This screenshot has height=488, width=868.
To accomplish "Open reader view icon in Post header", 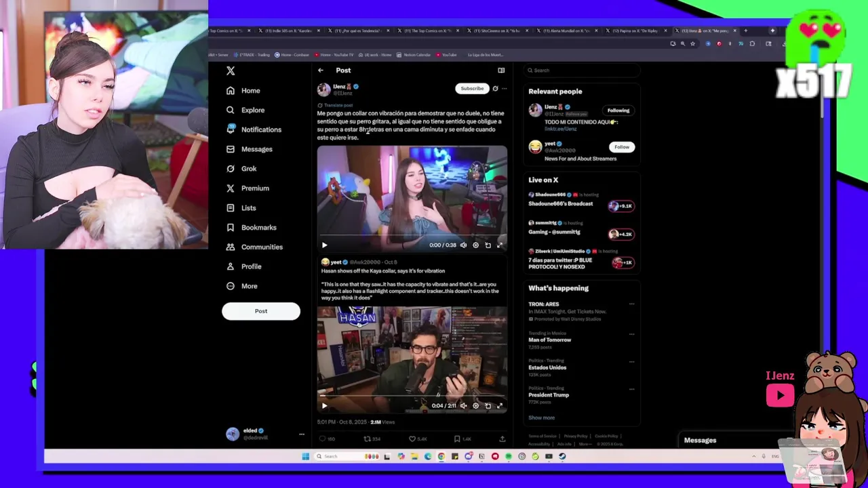I will (x=501, y=70).
